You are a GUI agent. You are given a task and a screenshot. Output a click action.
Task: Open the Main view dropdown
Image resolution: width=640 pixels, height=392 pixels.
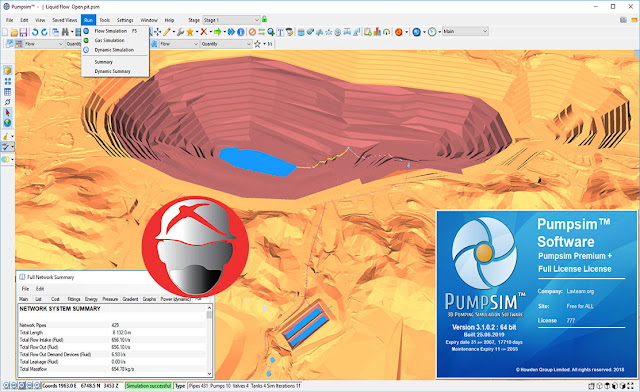[465, 31]
